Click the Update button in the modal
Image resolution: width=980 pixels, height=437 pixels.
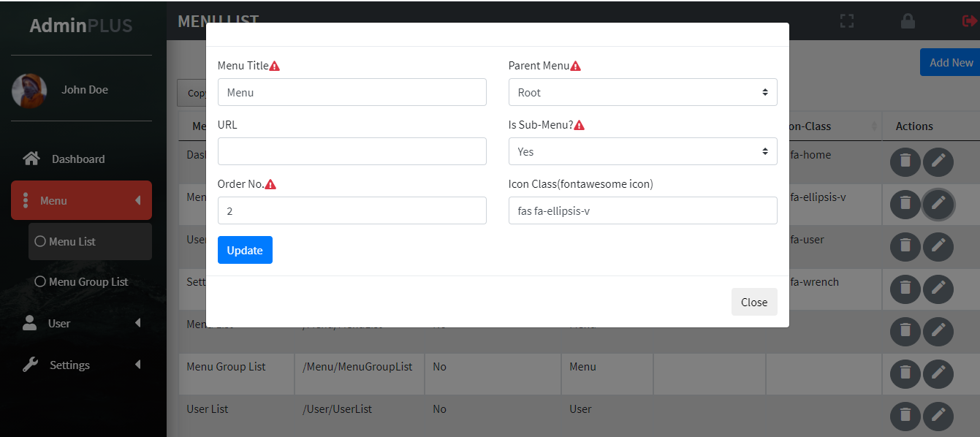coord(245,250)
